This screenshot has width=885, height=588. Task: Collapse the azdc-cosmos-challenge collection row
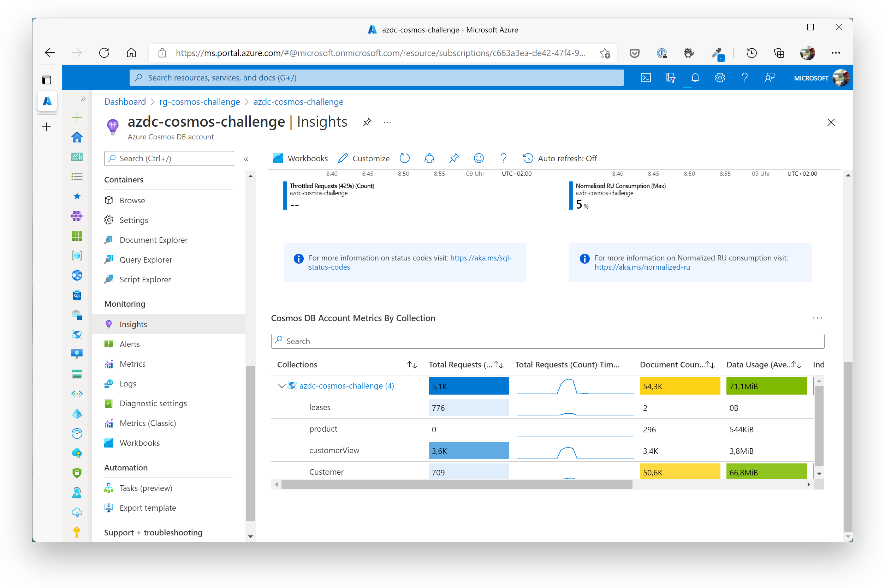[x=281, y=386]
